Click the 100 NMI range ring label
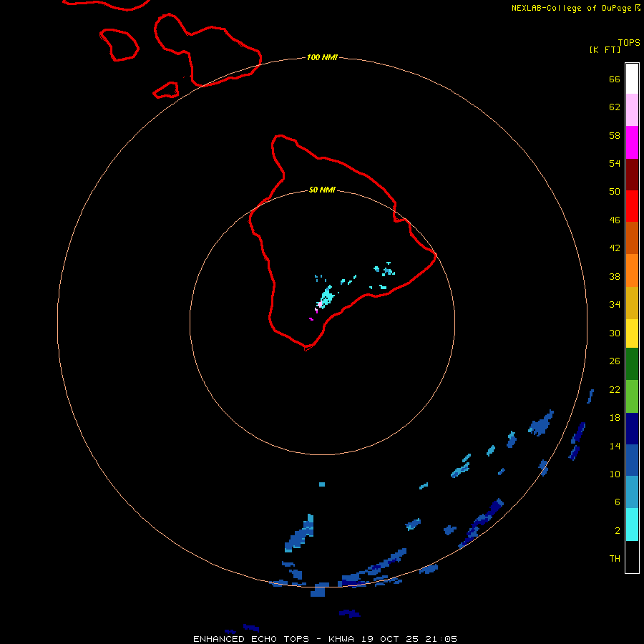This screenshot has width=644, height=644. click(322, 57)
